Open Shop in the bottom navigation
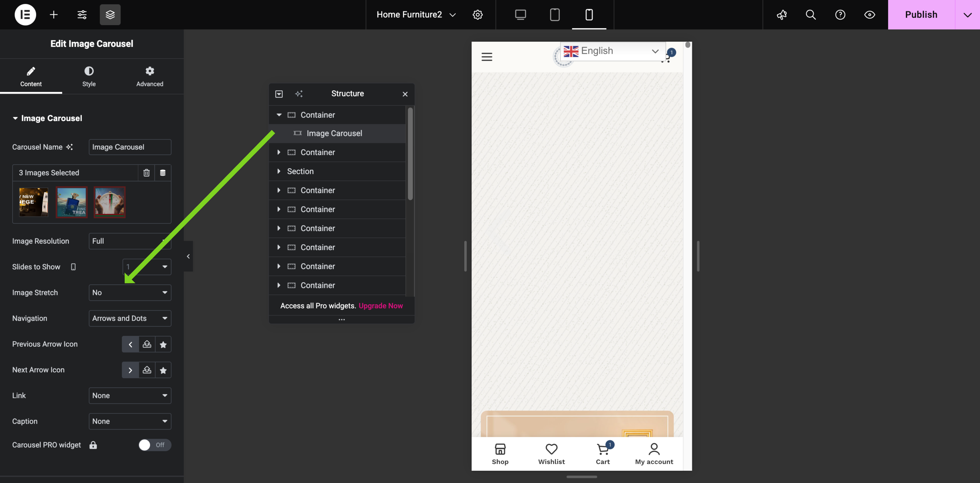Screen dimensions: 980x483 coord(500,454)
